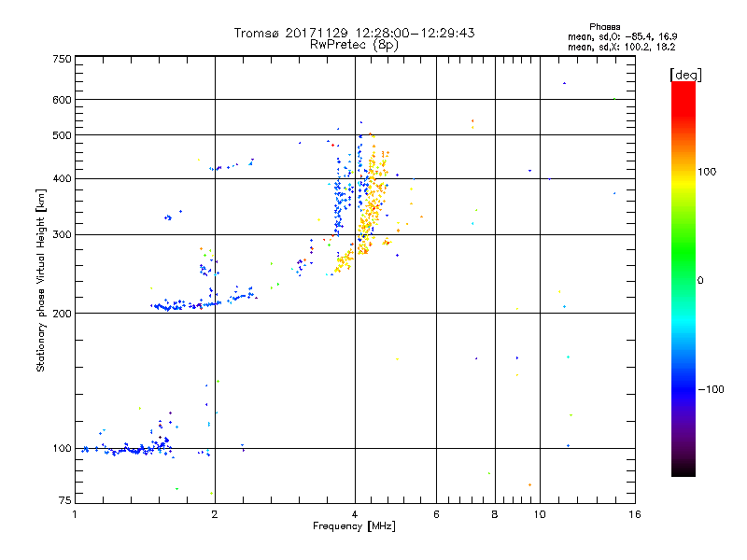Click y-axis tick label 300
Viewport: 747px width, 560px height.
pos(62,235)
